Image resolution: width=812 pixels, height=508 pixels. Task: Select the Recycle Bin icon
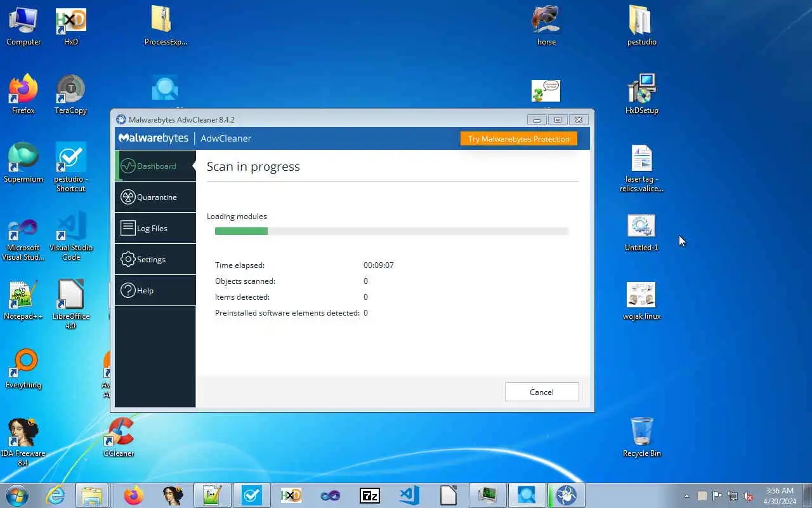pos(641,438)
